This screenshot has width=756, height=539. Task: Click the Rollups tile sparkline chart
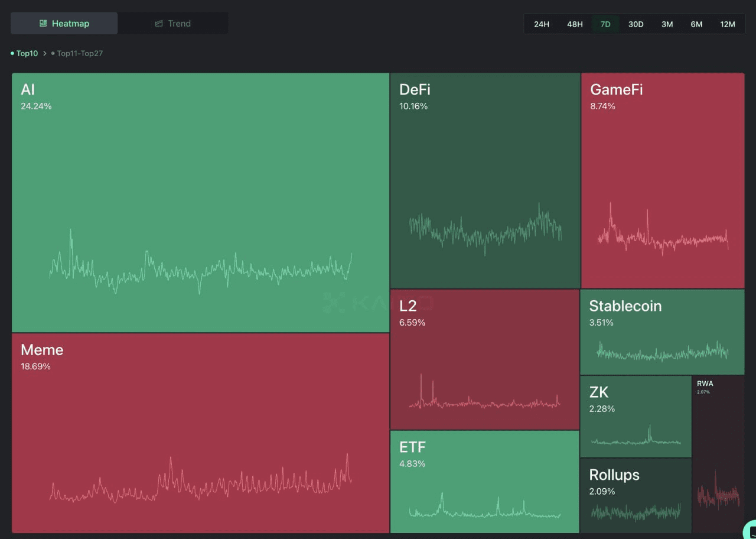(636, 512)
